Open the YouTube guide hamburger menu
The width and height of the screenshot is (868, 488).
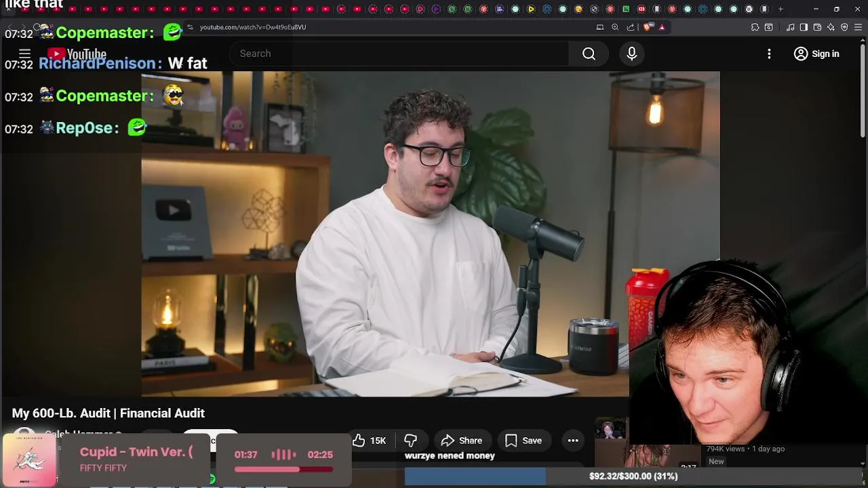(x=24, y=54)
